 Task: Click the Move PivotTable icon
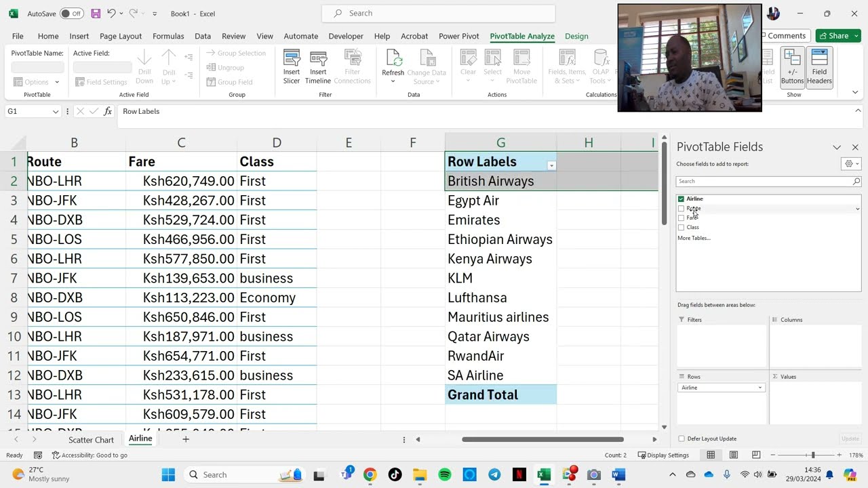[x=521, y=67]
